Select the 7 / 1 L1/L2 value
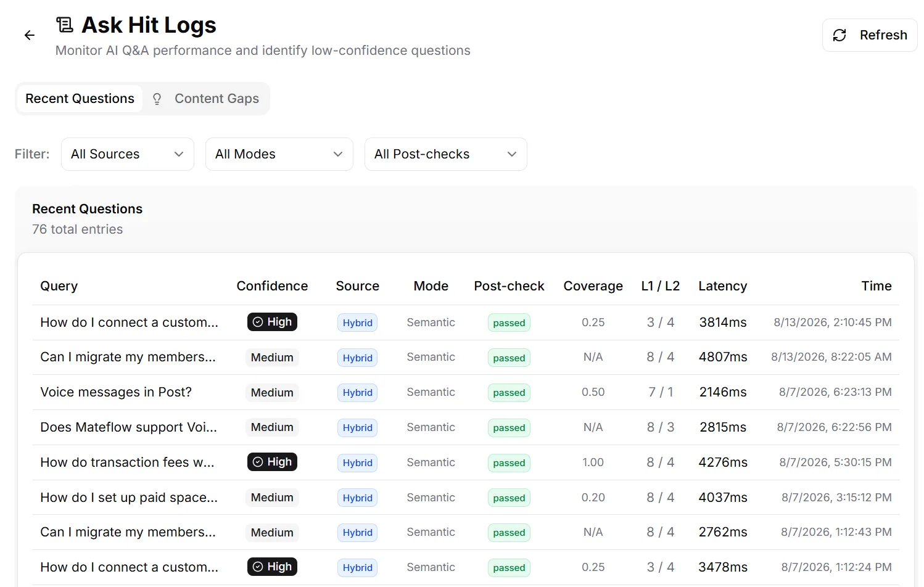 coord(661,392)
